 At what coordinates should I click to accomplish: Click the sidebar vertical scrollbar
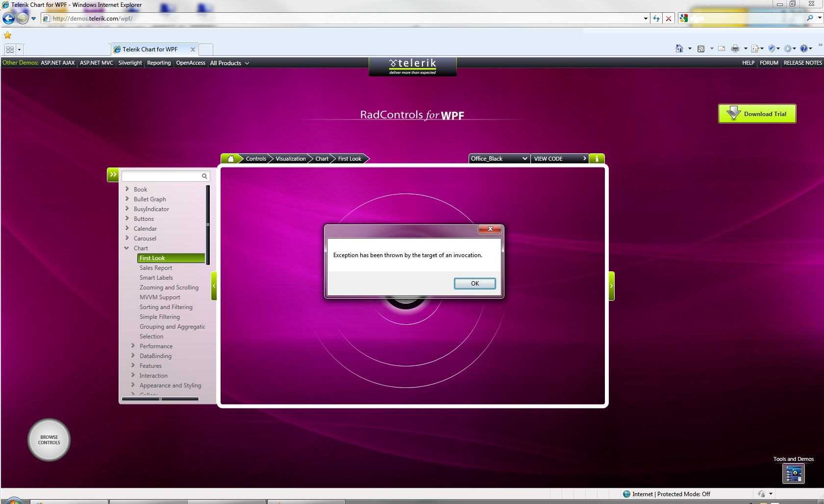pos(208,225)
